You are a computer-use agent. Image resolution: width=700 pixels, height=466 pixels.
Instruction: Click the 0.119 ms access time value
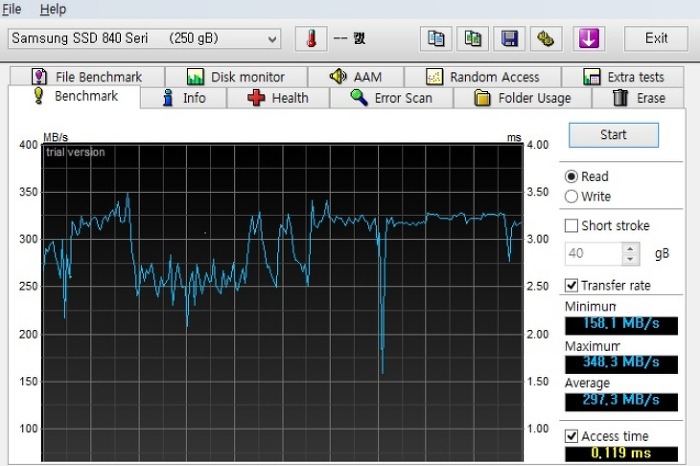[621, 454]
